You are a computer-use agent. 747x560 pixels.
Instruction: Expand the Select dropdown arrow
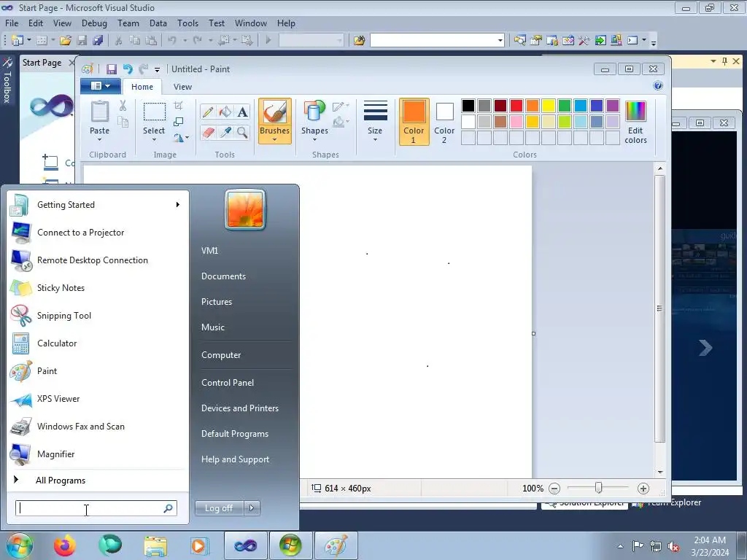click(154, 139)
